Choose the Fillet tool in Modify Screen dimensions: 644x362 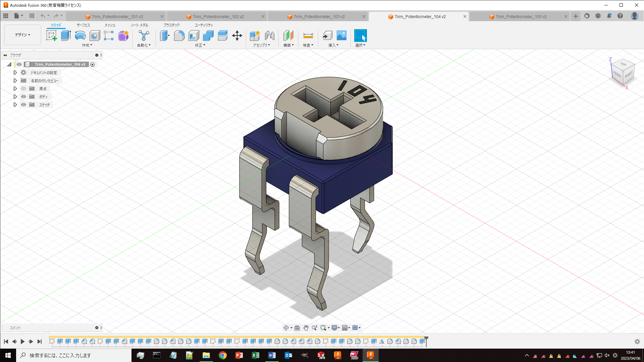[x=179, y=36]
